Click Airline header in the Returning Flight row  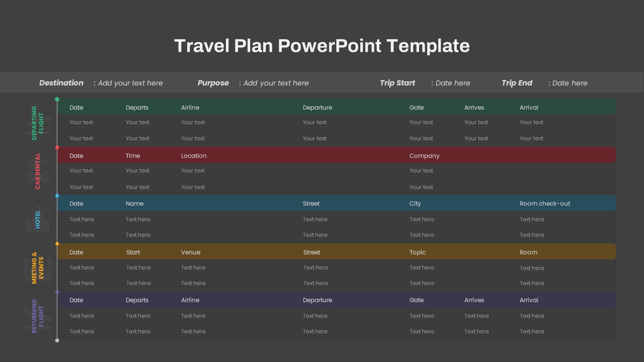pyautogui.click(x=190, y=300)
